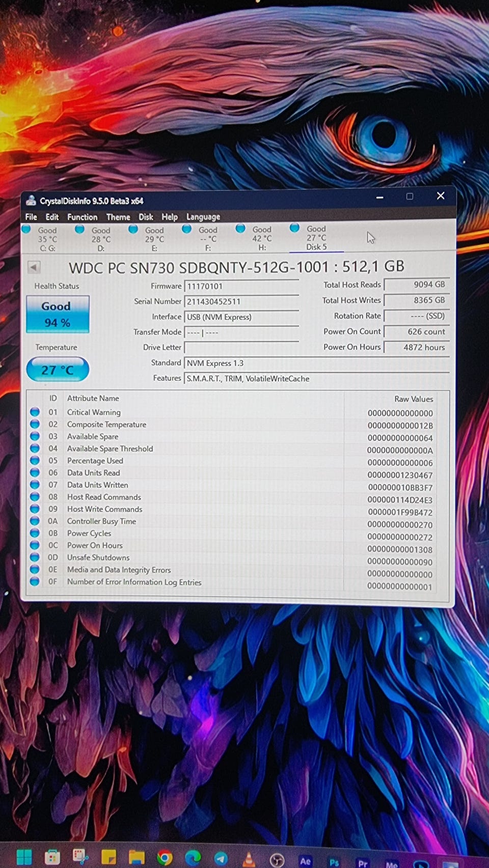Open VLC media player from taskbar
The image size is (489, 868).
(249, 859)
